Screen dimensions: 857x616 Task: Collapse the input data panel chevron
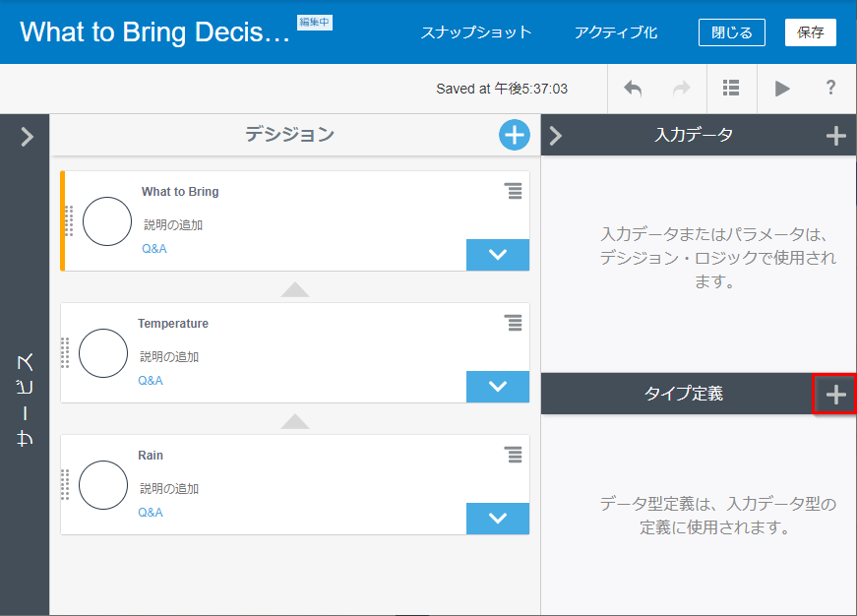point(556,136)
